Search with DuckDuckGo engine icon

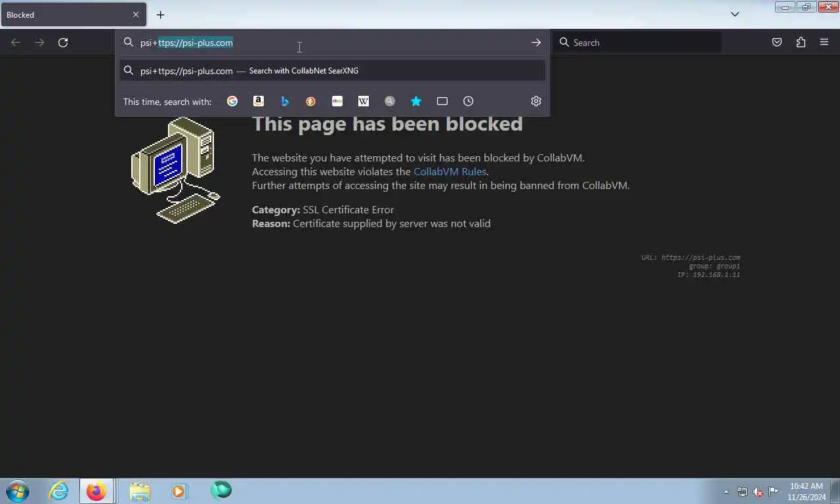pos(311,101)
